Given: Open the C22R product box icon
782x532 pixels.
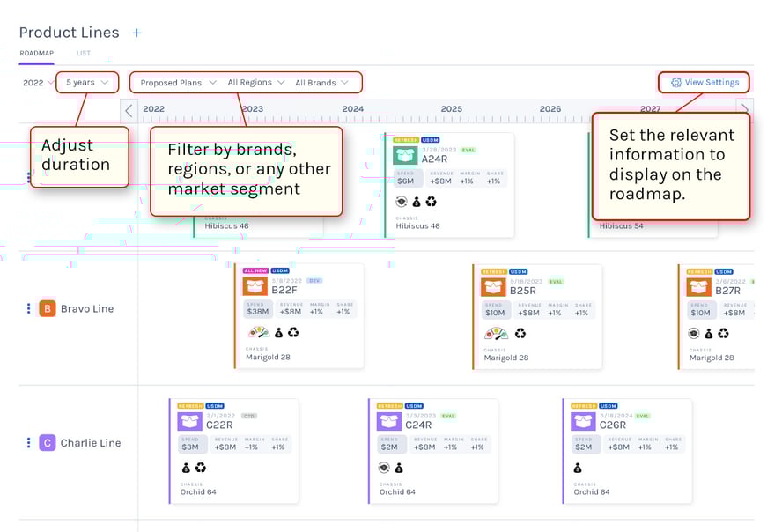Looking at the screenshot, I should (189, 421).
